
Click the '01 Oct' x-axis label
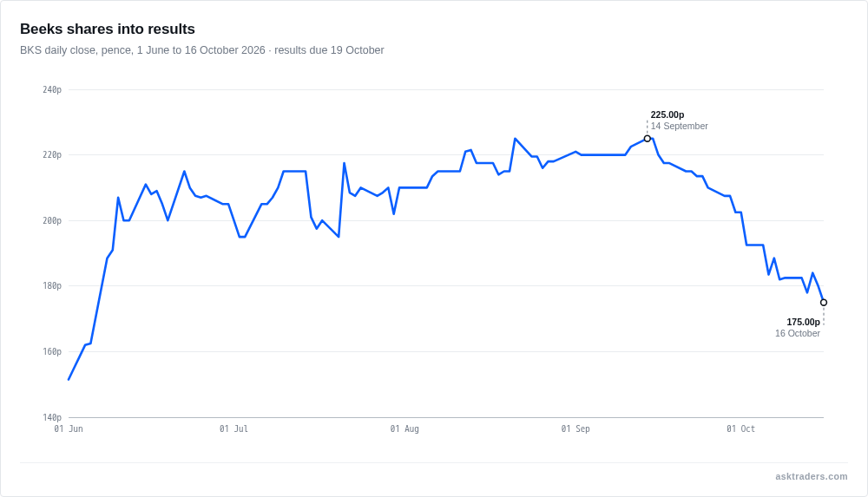coord(740,429)
